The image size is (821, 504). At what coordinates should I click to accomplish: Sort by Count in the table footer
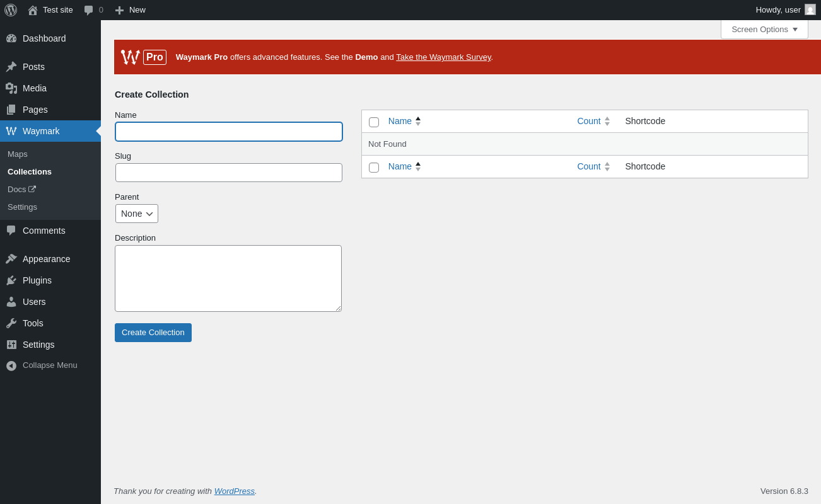click(x=593, y=166)
